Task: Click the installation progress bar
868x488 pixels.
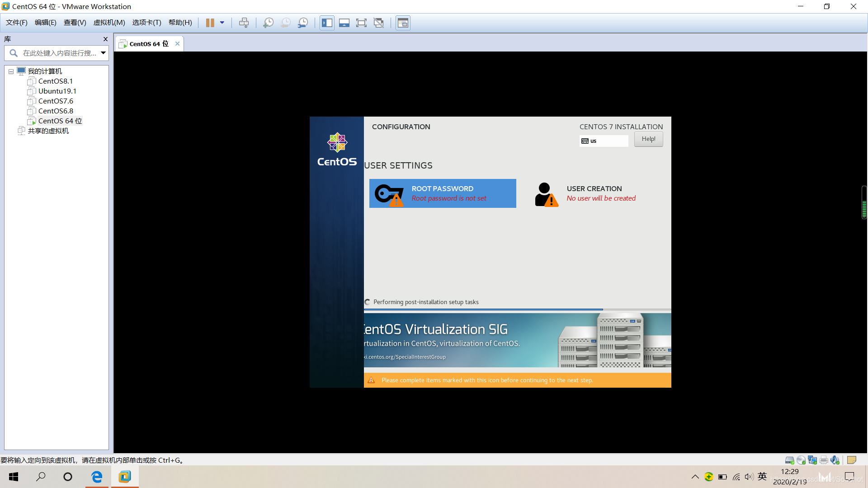Action: pos(517,310)
